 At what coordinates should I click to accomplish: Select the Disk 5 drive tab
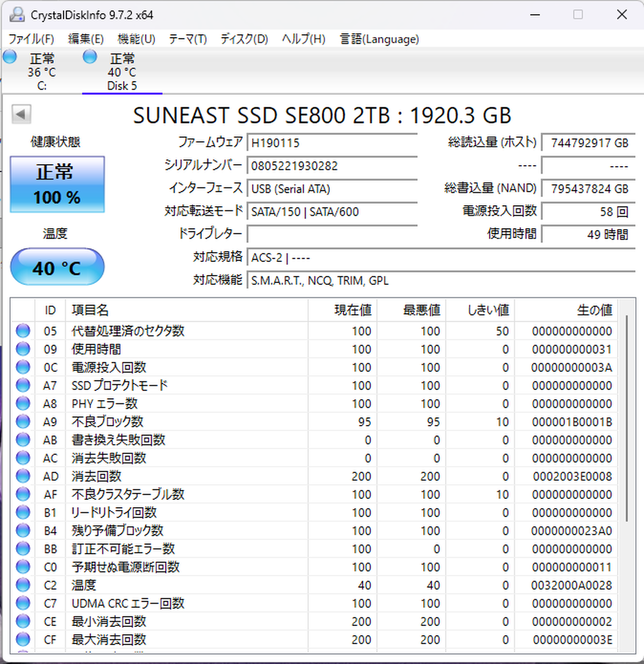[x=122, y=72]
